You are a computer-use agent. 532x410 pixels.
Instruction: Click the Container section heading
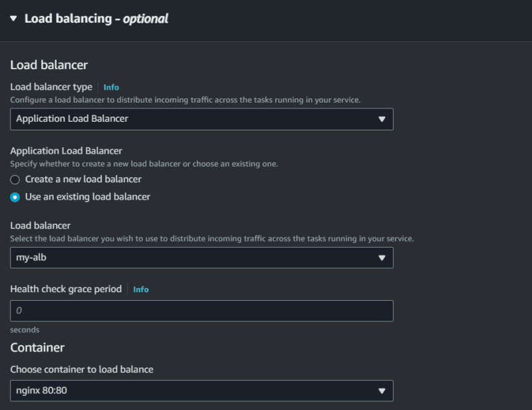[x=37, y=347]
